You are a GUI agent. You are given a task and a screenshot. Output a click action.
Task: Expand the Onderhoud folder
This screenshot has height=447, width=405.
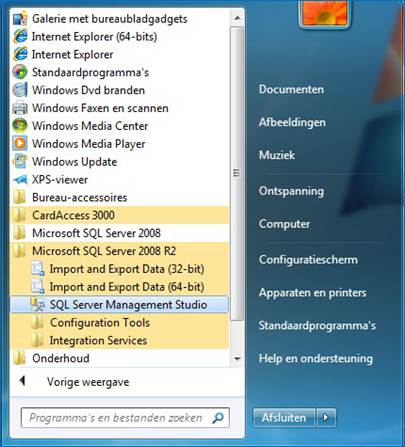(120, 358)
